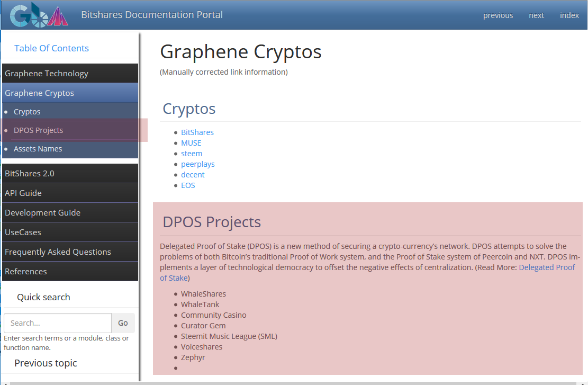Open Frequently Asked Questions section
The height and width of the screenshot is (385, 588).
click(70, 252)
